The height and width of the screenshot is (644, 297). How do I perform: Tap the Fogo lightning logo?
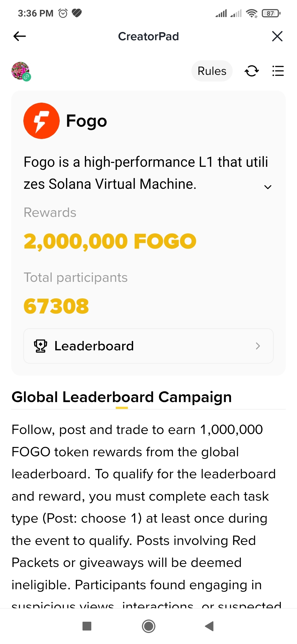point(42,121)
